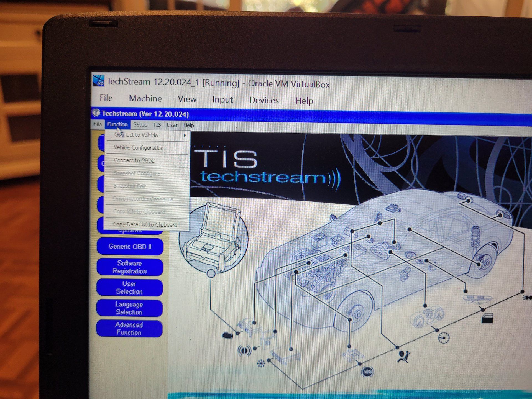Choose Connect to Vehicle menu entry

tap(147, 135)
